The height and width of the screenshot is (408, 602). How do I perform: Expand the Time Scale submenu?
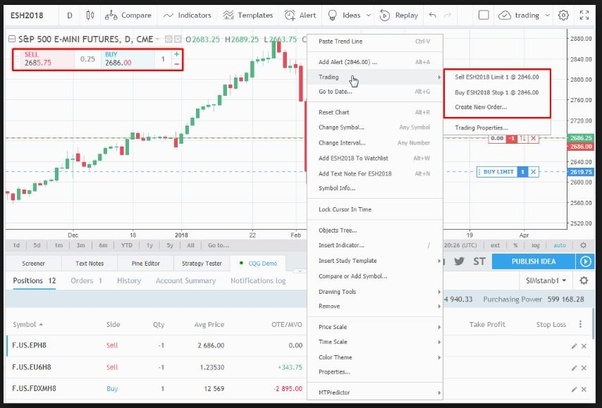tap(439, 342)
